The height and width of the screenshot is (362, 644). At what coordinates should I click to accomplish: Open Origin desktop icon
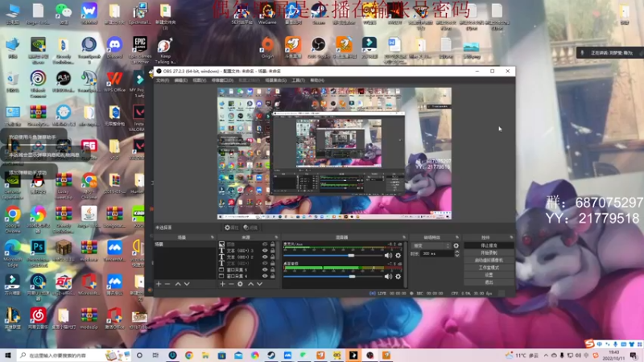pos(267,47)
